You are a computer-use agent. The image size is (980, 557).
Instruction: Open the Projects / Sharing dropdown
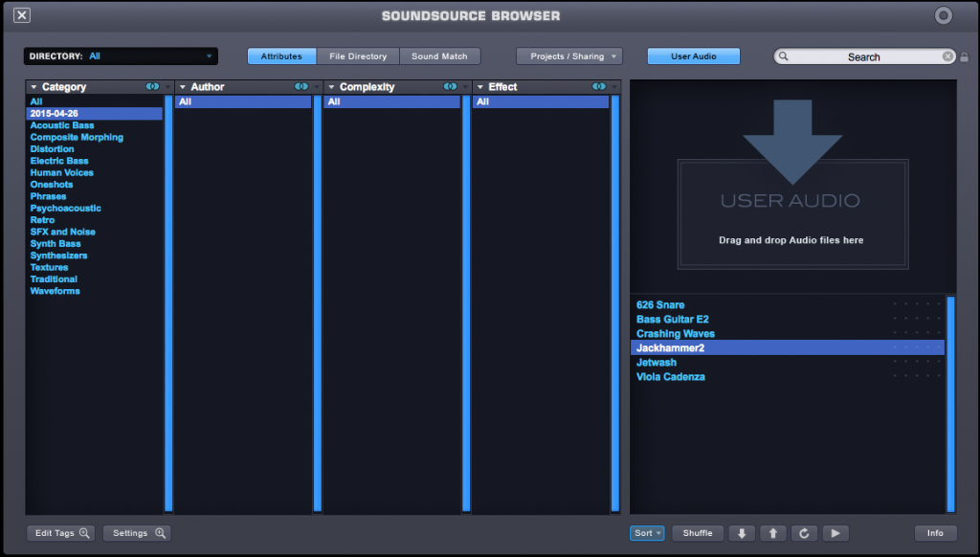pos(568,56)
